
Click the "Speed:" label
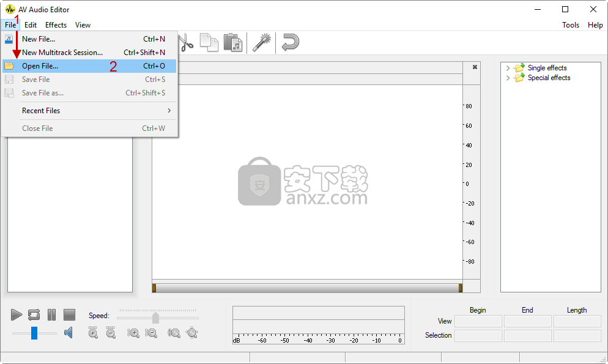pyautogui.click(x=99, y=316)
